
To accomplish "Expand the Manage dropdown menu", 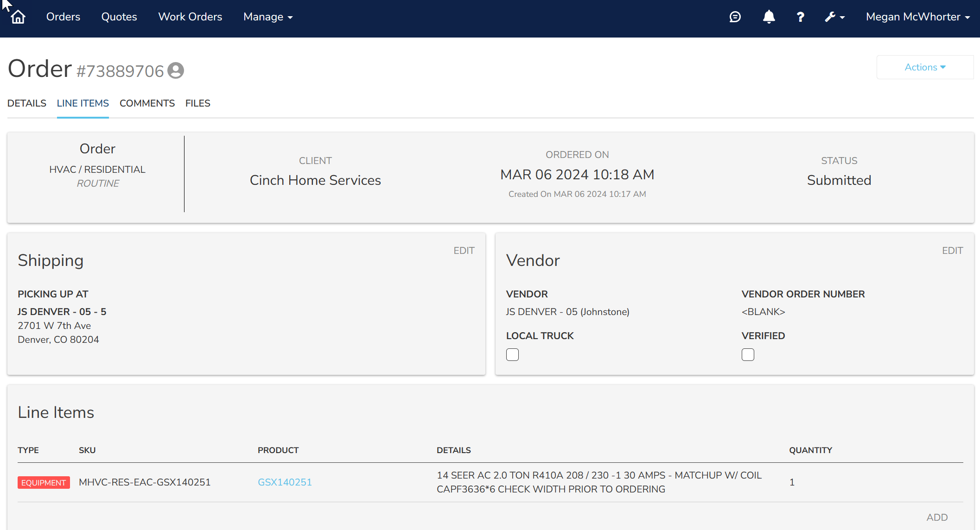I will [x=268, y=17].
